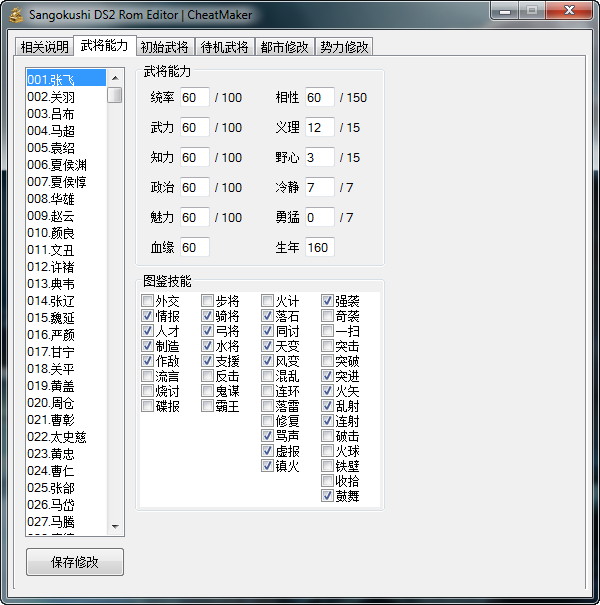The height and width of the screenshot is (605, 600).
Task: Open the 势力修改 tab
Action: tap(343, 47)
